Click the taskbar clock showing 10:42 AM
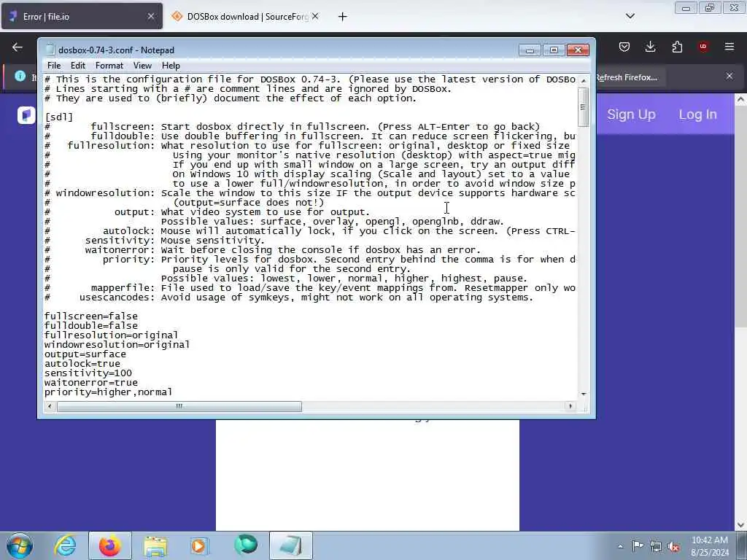747x560 pixels. pos(709,546)
